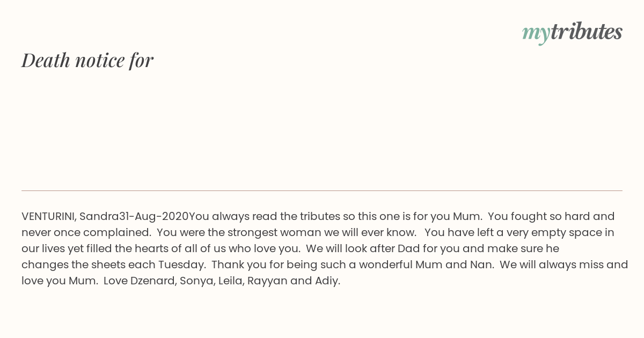Click the name Leila
The height and width of the screenshot is (338, 644).
click(x=231, y=281)
